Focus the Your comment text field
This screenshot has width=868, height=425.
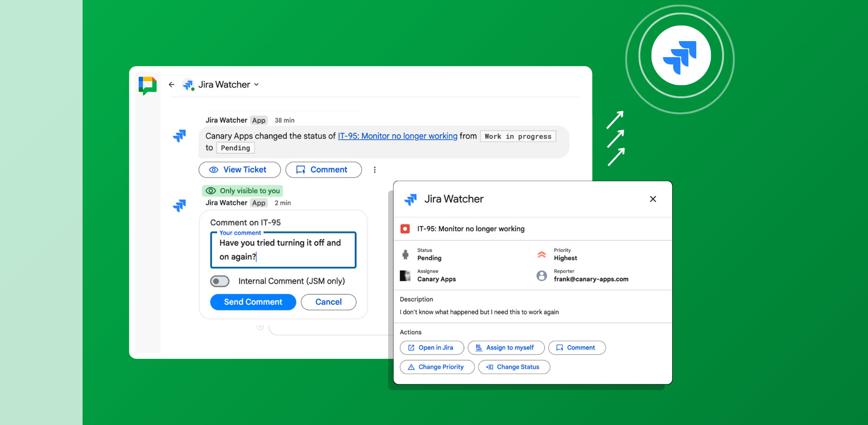tap(283, 250)
